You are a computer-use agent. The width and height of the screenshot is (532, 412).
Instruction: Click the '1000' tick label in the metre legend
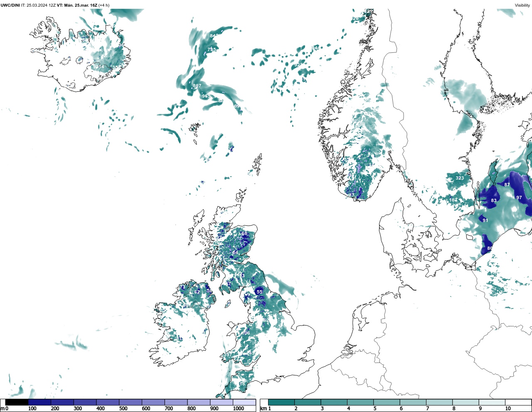[x=239, y=409]
